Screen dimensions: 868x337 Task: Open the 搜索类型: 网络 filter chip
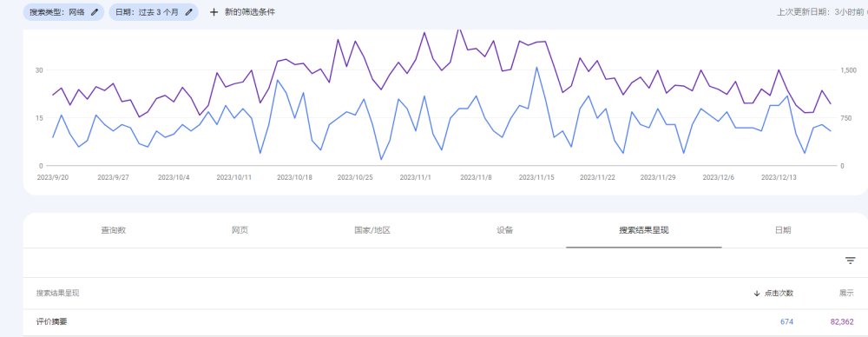tap(63, 11)
